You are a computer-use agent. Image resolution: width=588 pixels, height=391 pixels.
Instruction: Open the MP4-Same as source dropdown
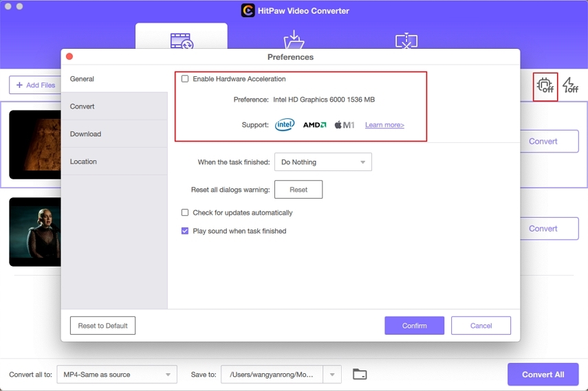117,374
